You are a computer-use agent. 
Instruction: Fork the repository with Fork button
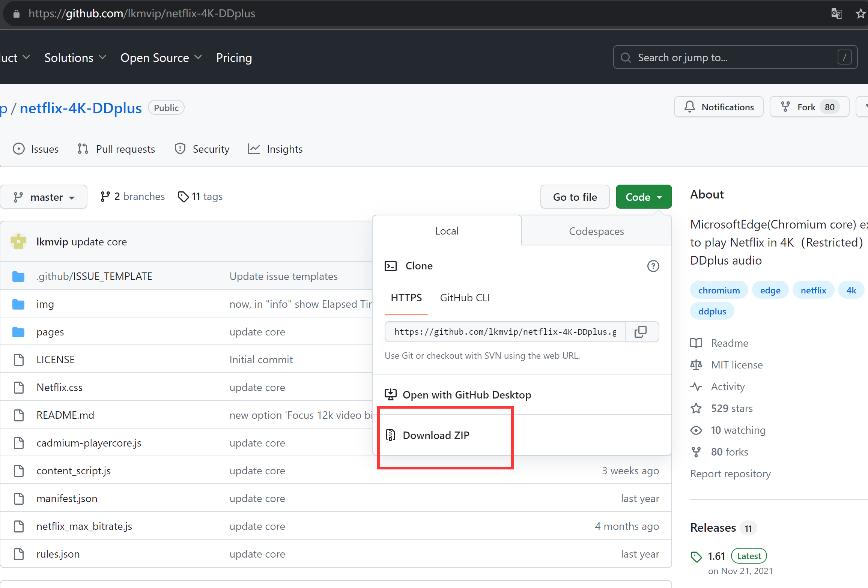(x=809, y=107)
